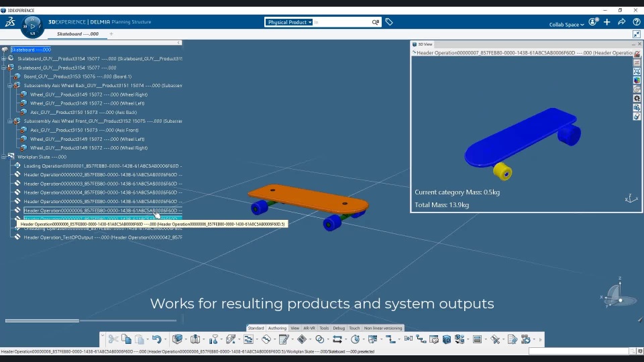Click the swap arrows icon in toolbar
Image resolution: width=644 pixels, height=362 pixels.
click(x=337, y=339)
